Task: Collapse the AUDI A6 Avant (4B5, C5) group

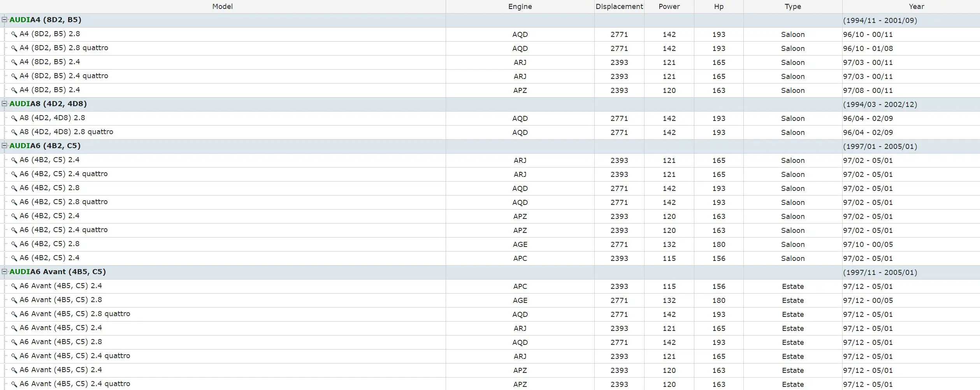Action: (4, 271)
